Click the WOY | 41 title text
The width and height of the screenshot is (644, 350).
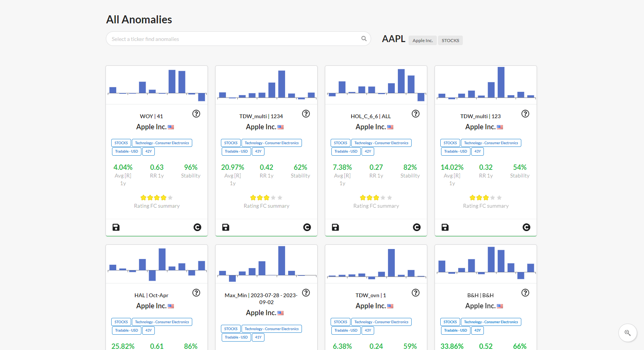coord(151,116)
